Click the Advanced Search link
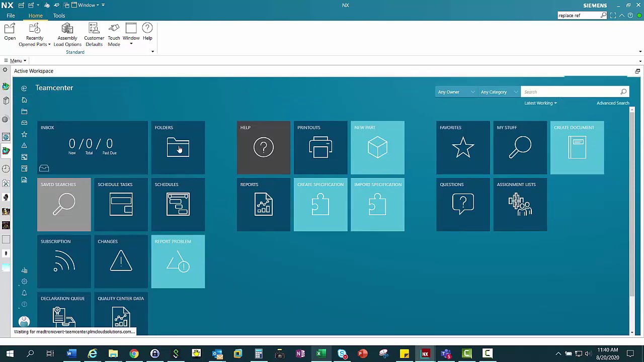 [x=613, y=103]
